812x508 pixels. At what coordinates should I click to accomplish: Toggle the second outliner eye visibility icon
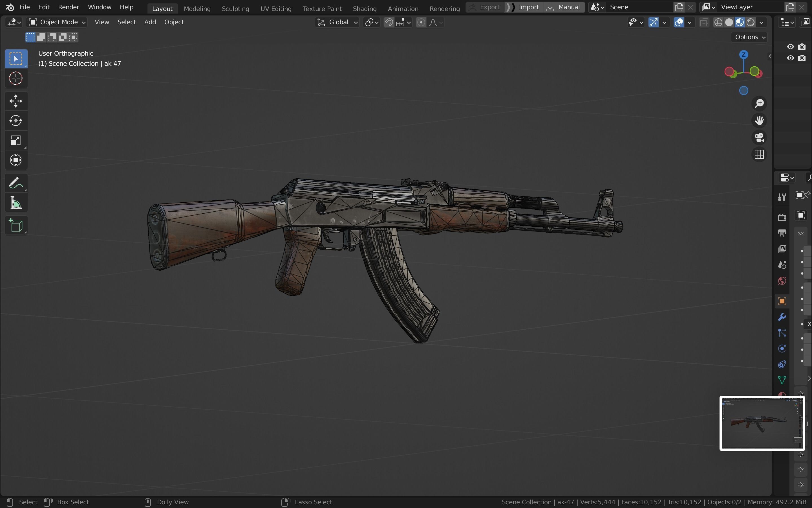791,58
